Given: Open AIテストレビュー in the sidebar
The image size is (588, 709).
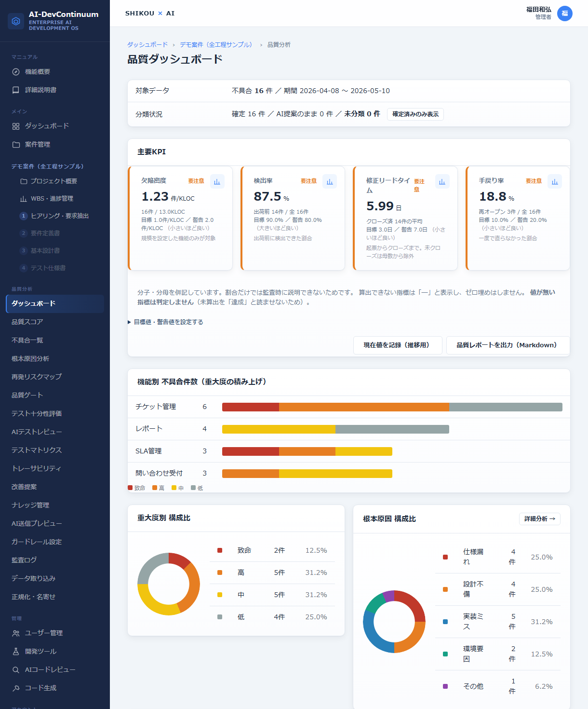Looking at the screenshot, I should point(55,432).
